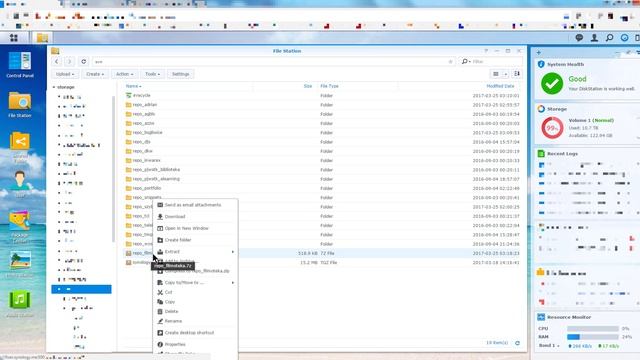The height and width of the screenshot is (360, 640).
Task: Open the DSM main menu grid
Action: [13, 38]
